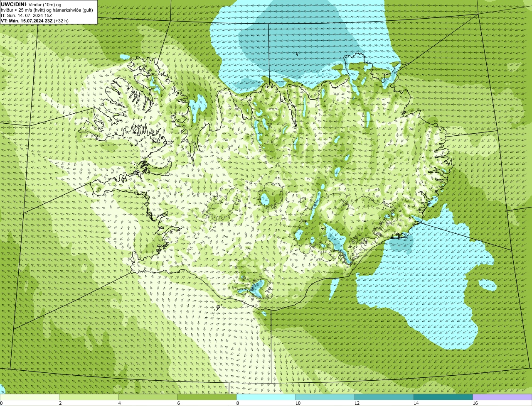Select the legend label "16"
532x406 pixels.
[475, 403]
